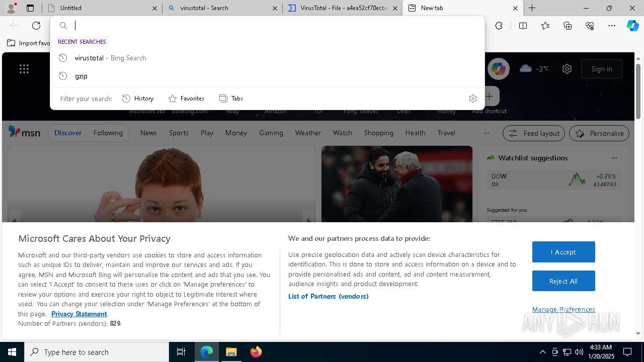Viewport: 644px width, 362px height.
Task: Open Watchlist suggestions more options
Action: [614, 158]
